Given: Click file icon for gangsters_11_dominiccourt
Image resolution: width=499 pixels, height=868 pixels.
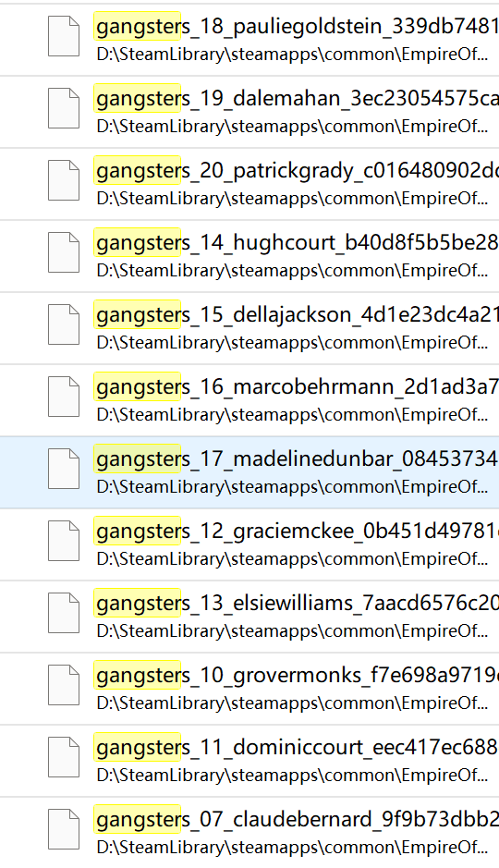Looking at the screenshot, I should click(x=64, y=758).
